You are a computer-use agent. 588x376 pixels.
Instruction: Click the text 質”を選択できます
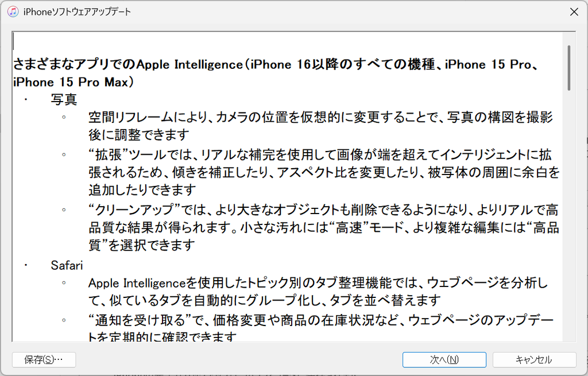coord(142,245)
